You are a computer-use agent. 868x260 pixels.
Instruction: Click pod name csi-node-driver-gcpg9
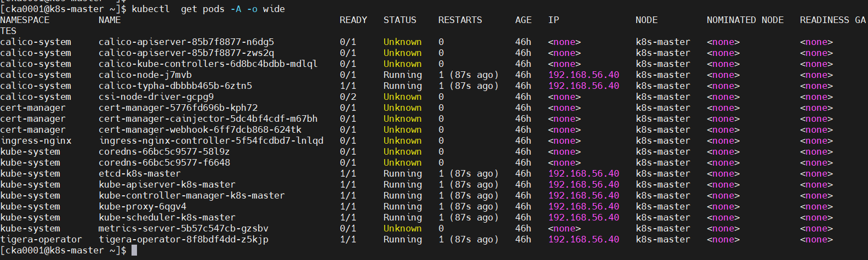pos(156,97)
